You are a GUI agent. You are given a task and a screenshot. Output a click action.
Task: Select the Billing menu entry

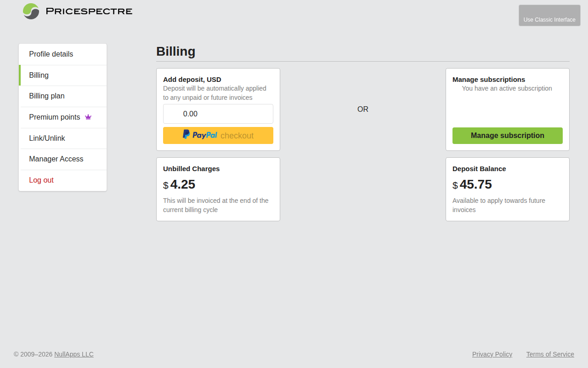[x=39, y=75]
